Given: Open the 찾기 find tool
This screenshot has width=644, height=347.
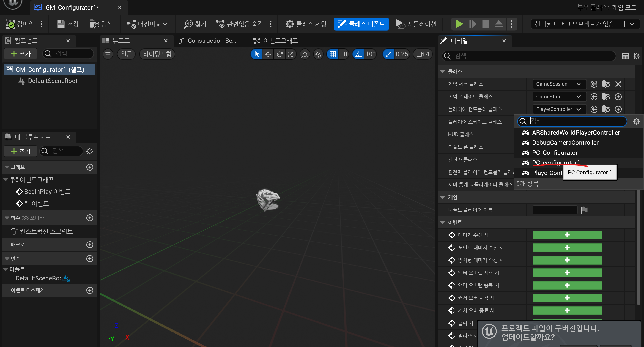Looking at the screenshot, I should (x=195, y=24).
